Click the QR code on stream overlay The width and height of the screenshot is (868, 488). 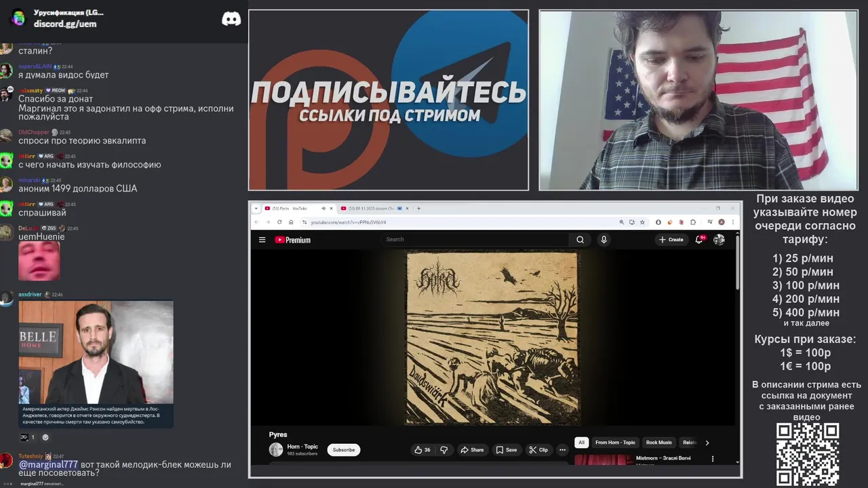pyautogui.click(x=808, y=455)
